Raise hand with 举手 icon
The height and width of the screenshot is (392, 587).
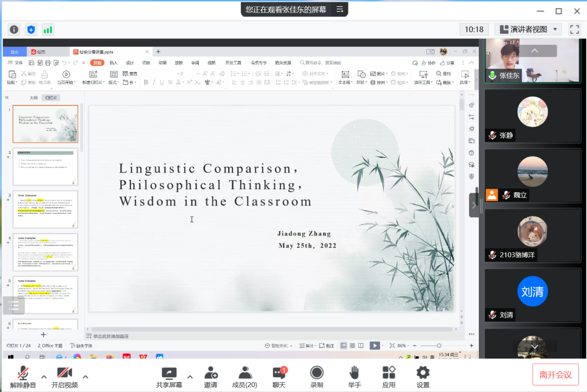click(x=354, y=377)
